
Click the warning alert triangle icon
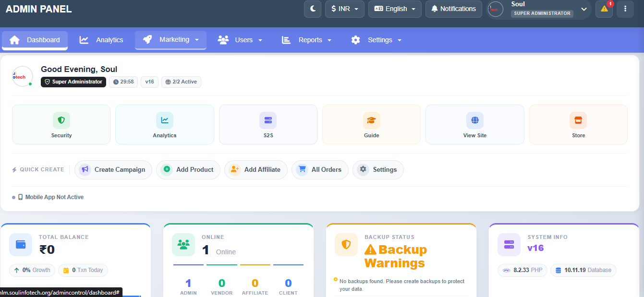tap(604, 9)
